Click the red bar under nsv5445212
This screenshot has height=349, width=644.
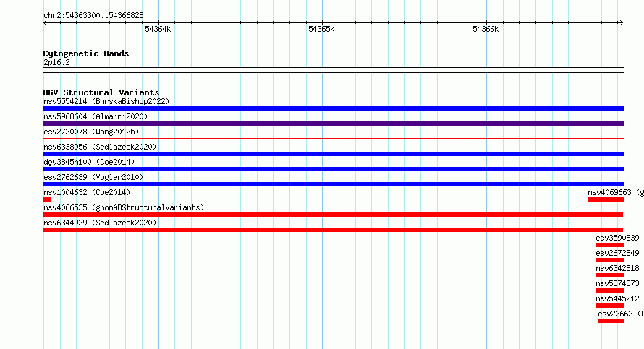[x=610, y=306]
